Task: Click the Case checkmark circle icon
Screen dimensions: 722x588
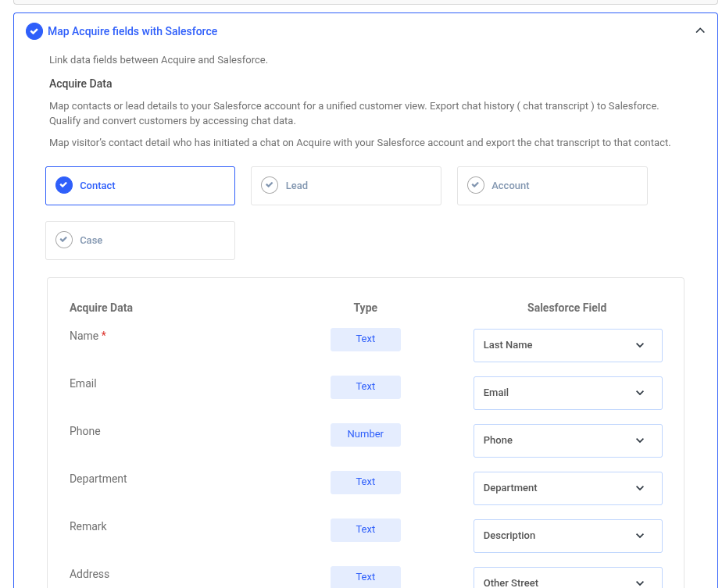Action: click(x=64, y=241)
